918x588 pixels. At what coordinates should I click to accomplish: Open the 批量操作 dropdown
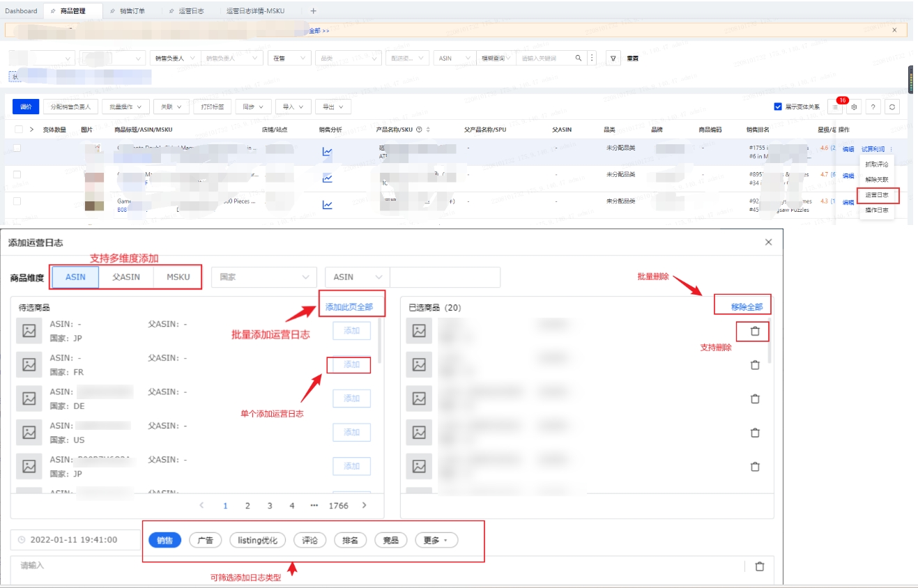[x=125, y=107]
